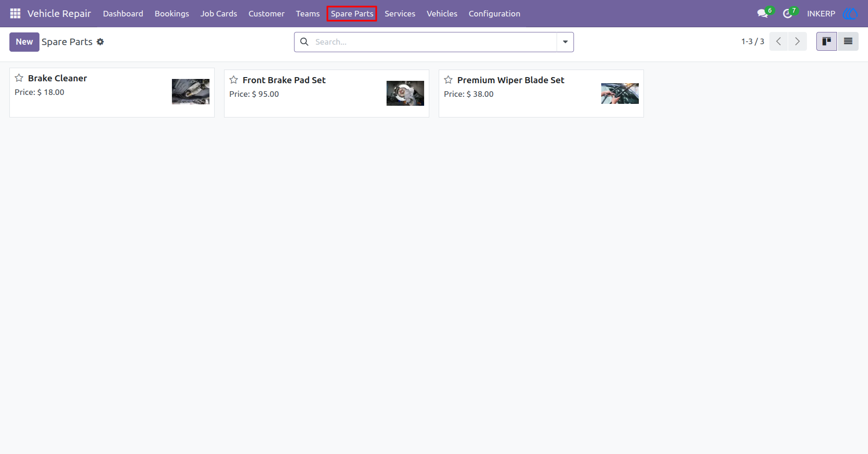Image resolution: width=868 pixels, height=454 pixels.
Task: Click the Spare Parts breadcrumb title
Action: pos(67,42)
